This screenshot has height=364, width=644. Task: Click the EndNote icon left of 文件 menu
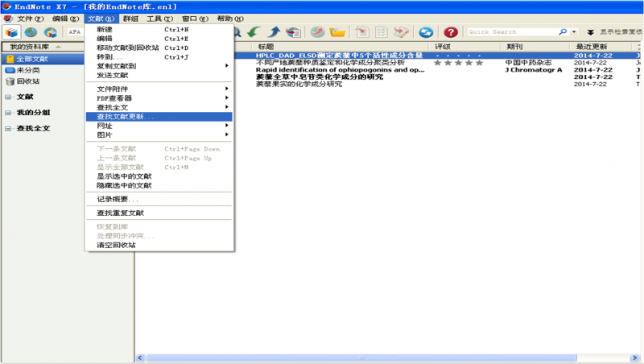(x=8, y=19)
